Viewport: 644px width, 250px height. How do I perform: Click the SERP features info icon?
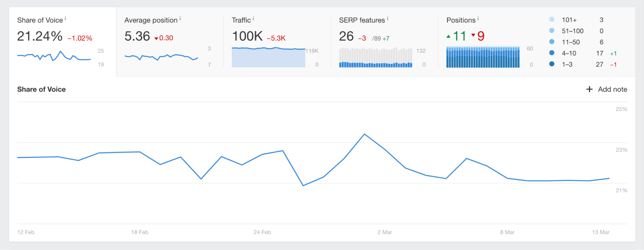tap(388, 19)
